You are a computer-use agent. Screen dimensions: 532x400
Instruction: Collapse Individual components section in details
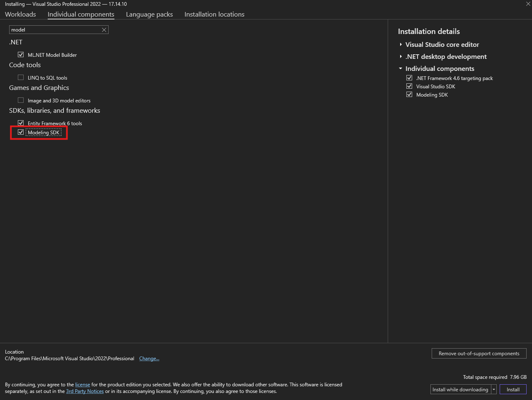(x=401, y=68)
